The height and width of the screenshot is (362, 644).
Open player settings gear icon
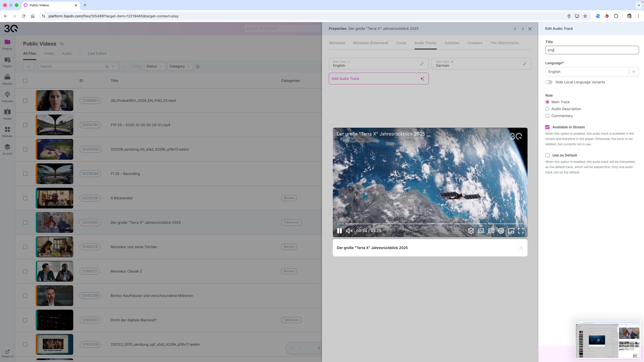501,231
